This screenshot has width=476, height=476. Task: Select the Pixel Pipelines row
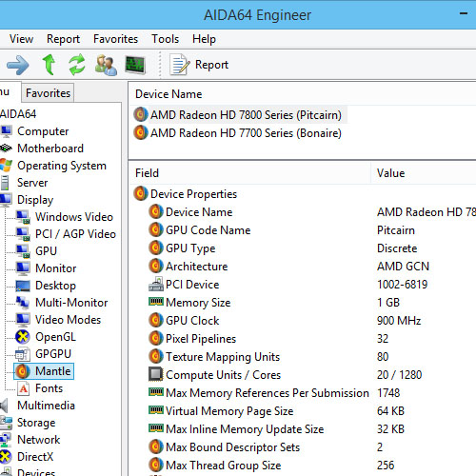pos(201,339)
